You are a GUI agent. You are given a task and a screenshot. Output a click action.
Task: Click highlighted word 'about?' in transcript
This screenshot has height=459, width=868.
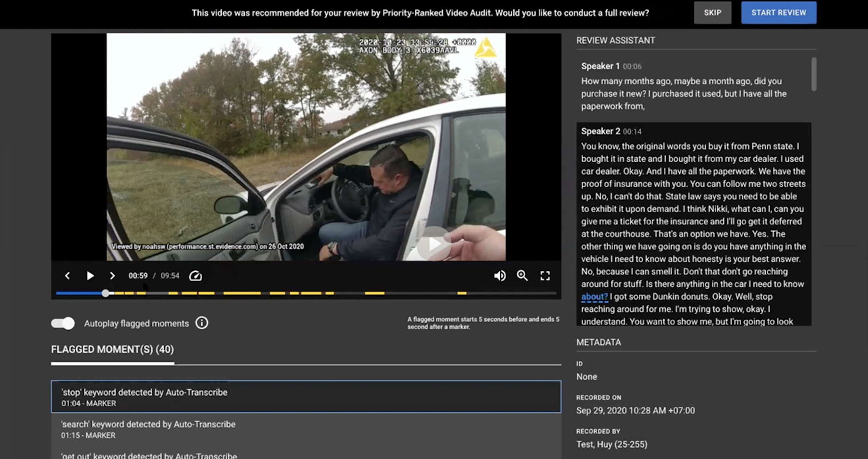point(594,297)
